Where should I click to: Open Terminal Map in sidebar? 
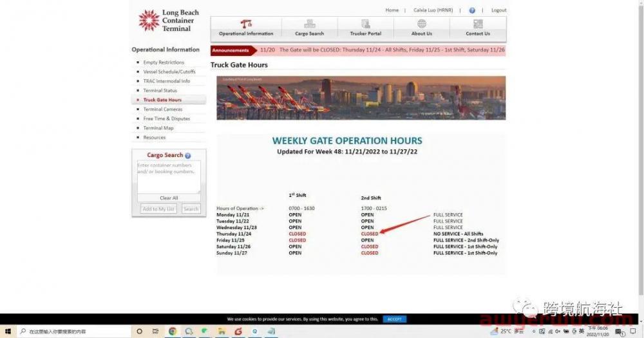(158, 128)
